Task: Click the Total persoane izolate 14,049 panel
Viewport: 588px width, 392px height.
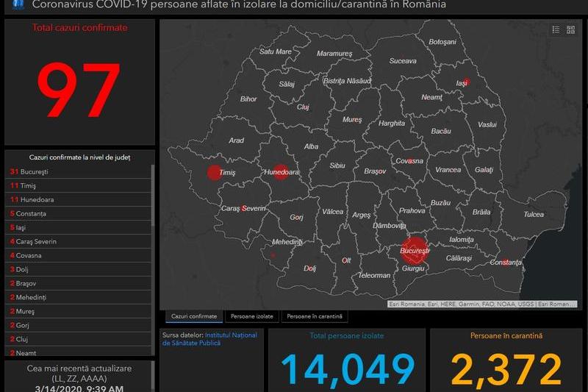Action: [x=347, y=360]
